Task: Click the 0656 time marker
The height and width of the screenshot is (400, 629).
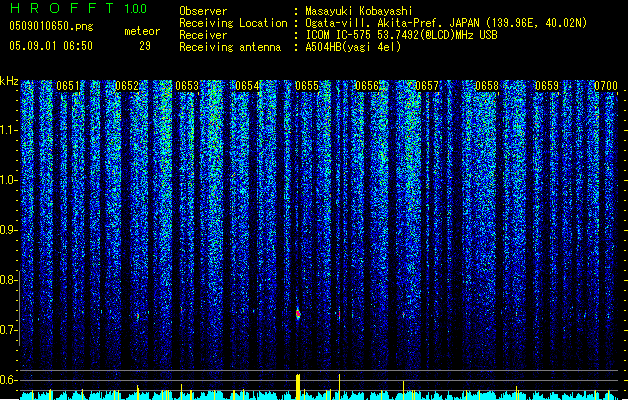Action: (367, 86)
